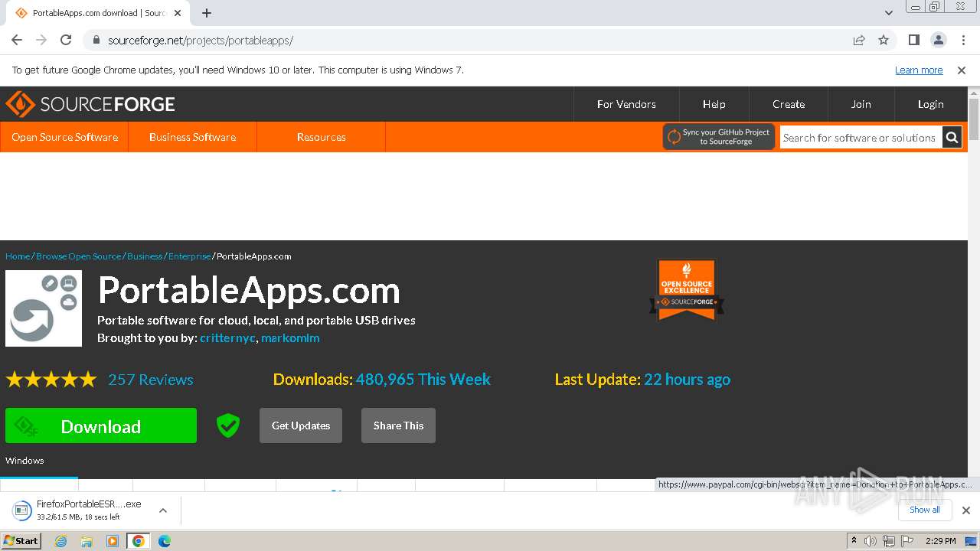Expand options for the FirefoxPortableESR download

[163, 510]
